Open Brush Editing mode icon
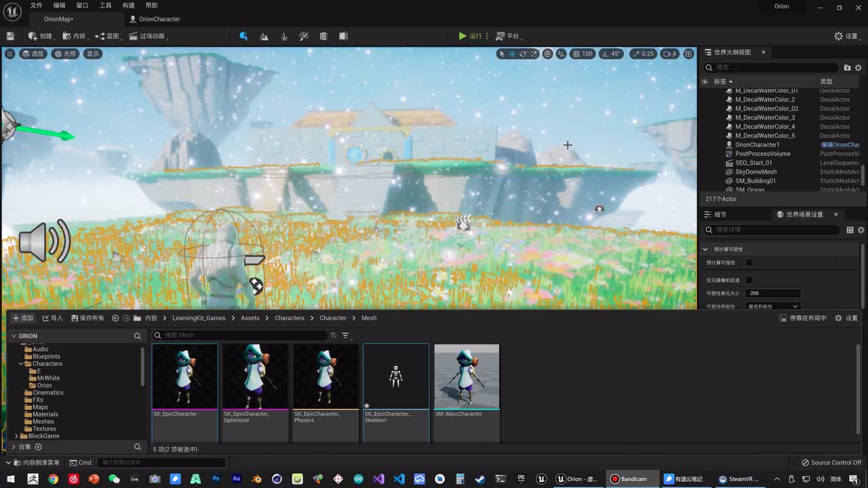The width and height of the screenshot is (868, 488). click(343, 36)
